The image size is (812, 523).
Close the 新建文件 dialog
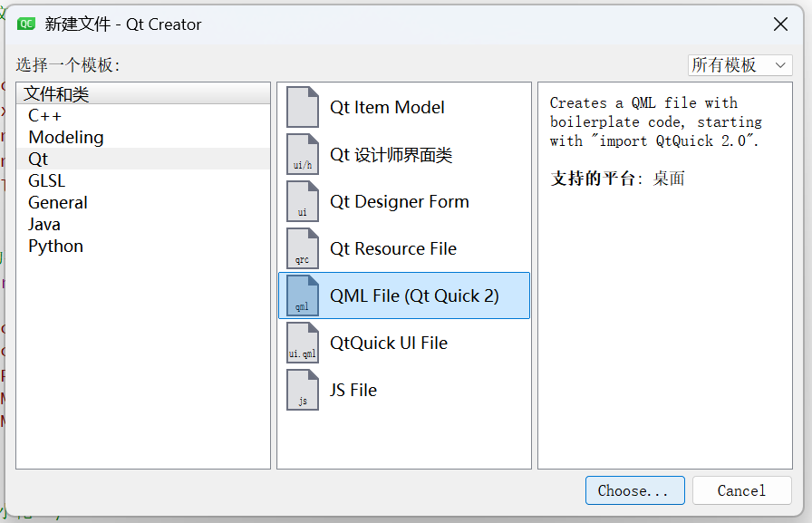(x=780, y=24)
